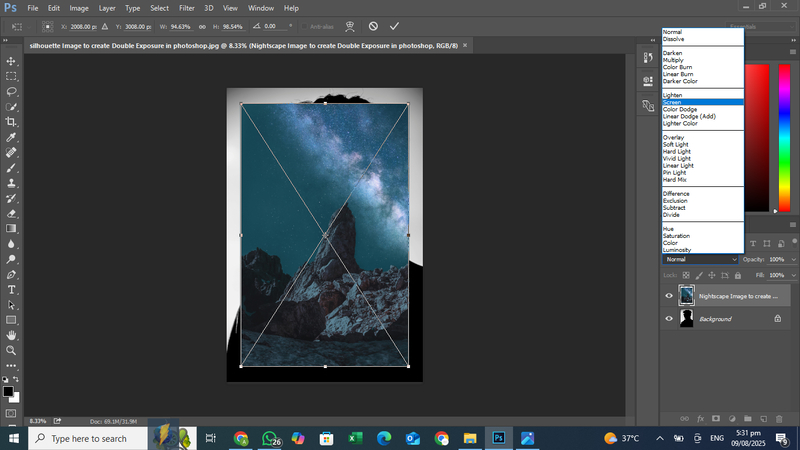Hide the Background layer
Screen dimensions: 800x450
669,319
